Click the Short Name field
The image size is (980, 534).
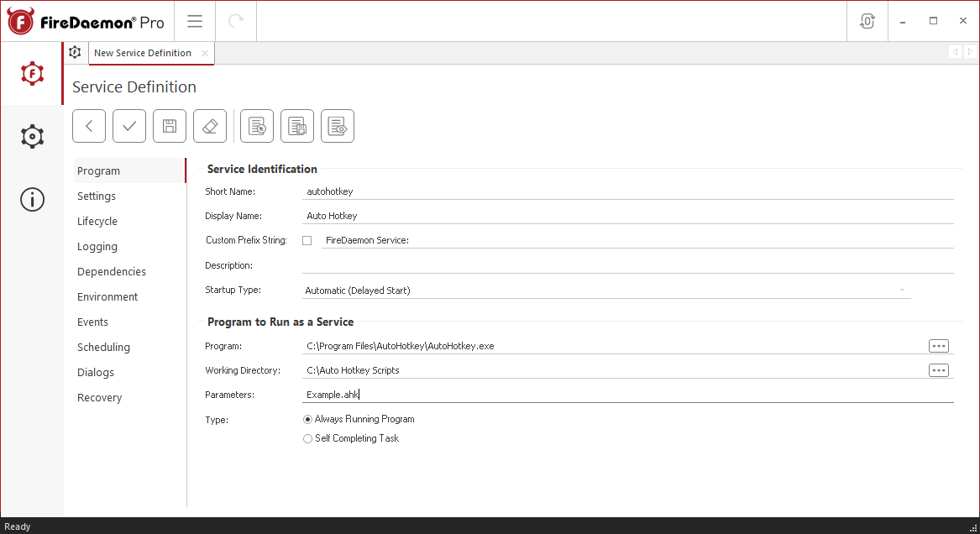pyautogui.click(x=627, y=191)
